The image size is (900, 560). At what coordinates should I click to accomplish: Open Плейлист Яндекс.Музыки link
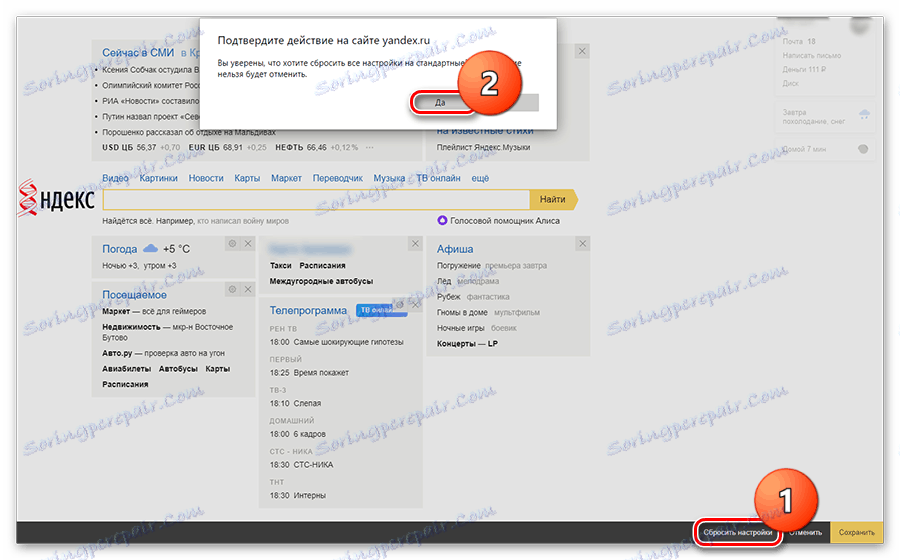pos(483,147)
